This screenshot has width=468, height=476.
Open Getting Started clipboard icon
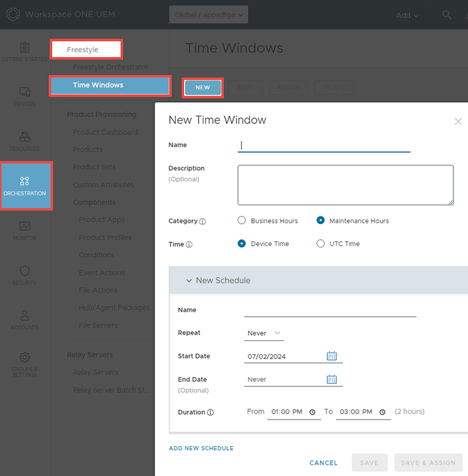tap(25, 48)
